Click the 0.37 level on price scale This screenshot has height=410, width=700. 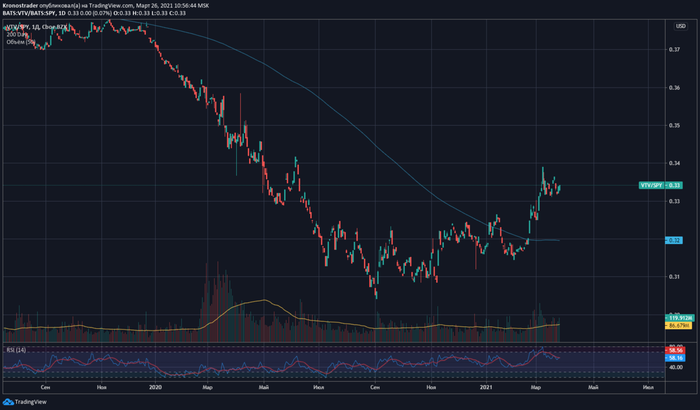(675, 50)
